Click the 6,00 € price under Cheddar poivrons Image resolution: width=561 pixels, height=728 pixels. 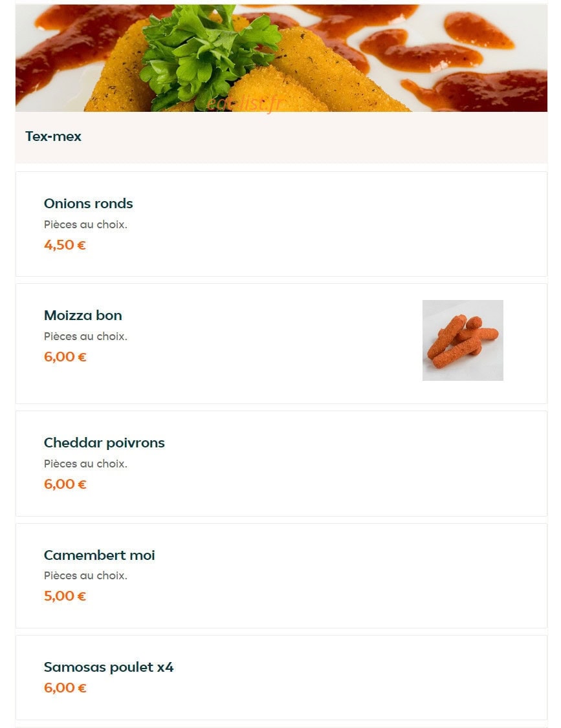[x=65, y=484]
